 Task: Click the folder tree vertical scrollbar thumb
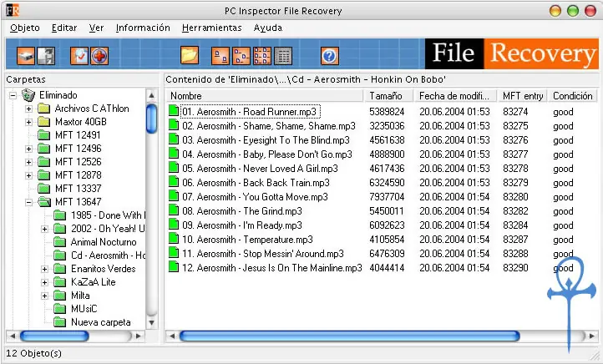pos(152,119)
